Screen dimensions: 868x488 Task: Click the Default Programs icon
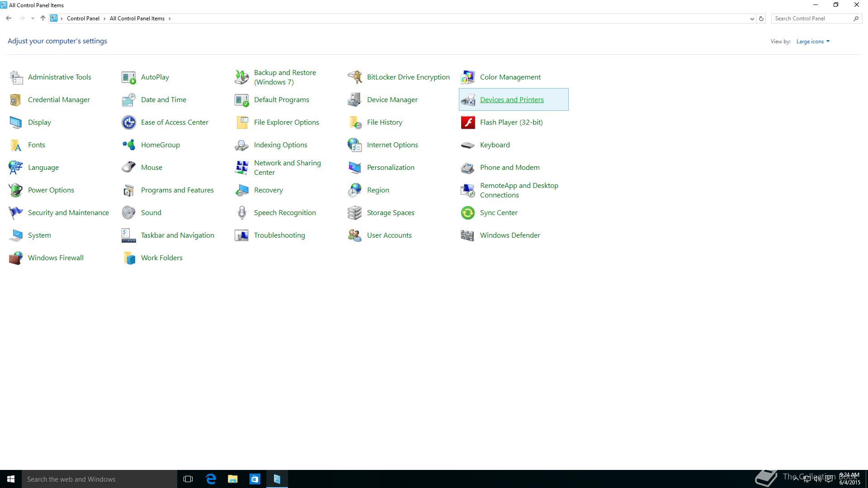click(242, 100)
